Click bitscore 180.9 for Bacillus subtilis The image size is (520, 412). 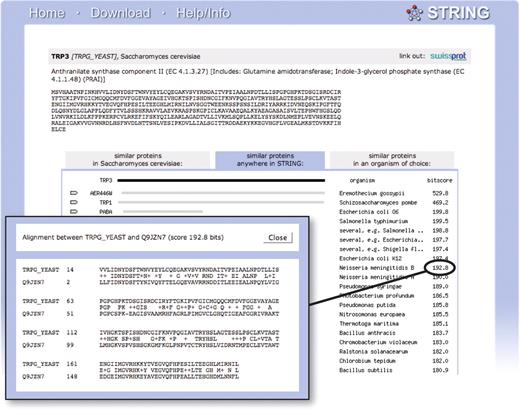click(440, 370)
